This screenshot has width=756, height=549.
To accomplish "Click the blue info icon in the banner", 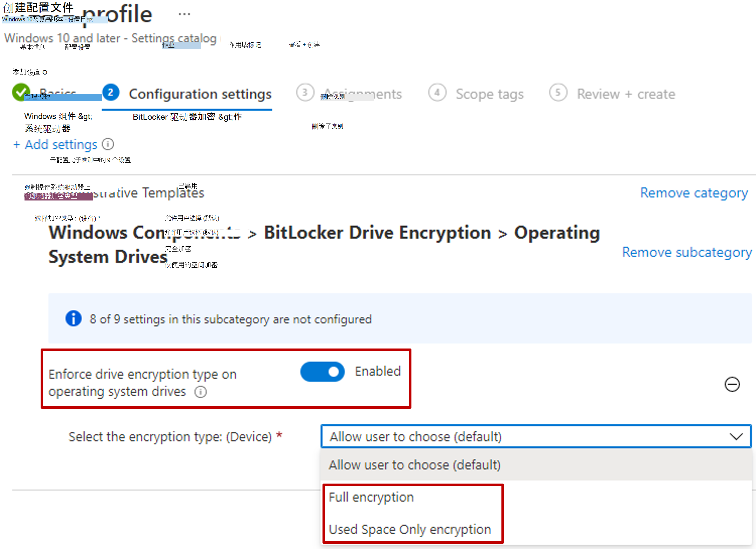I will pos(74,318).
